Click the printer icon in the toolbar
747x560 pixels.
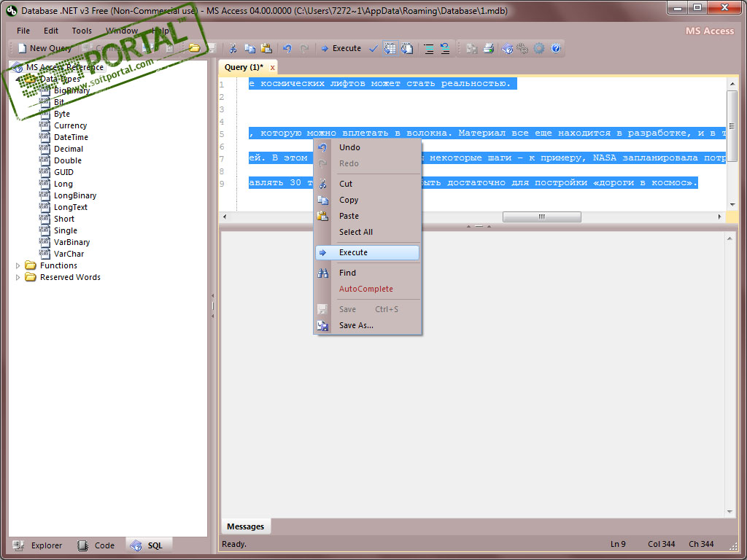[488, 48]
